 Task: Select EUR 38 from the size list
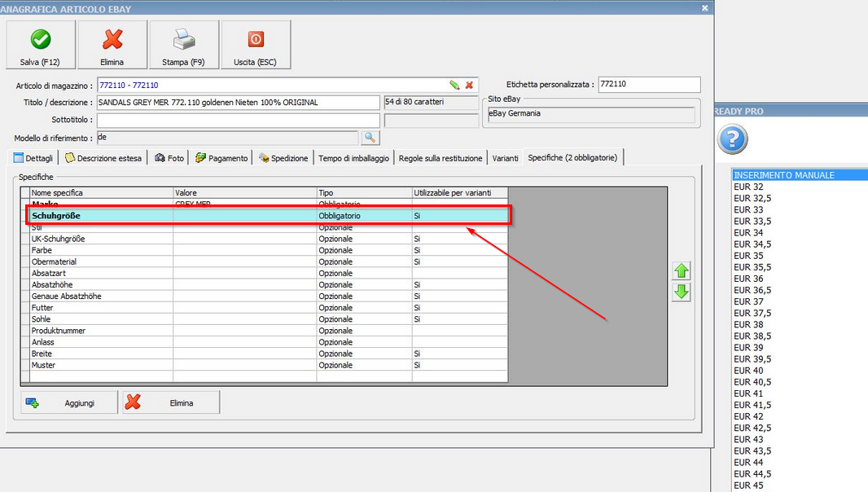(748, 324)
